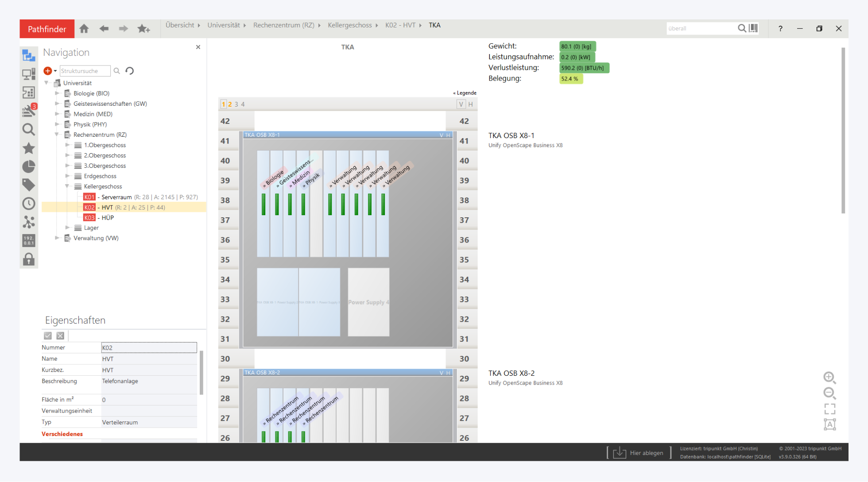
Task: Click the green Gewicht value badge
Action: point(577,46)
